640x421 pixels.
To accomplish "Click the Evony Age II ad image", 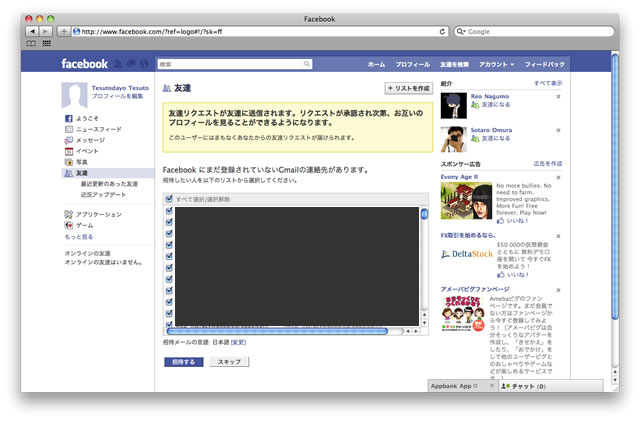I will [467, 200].
